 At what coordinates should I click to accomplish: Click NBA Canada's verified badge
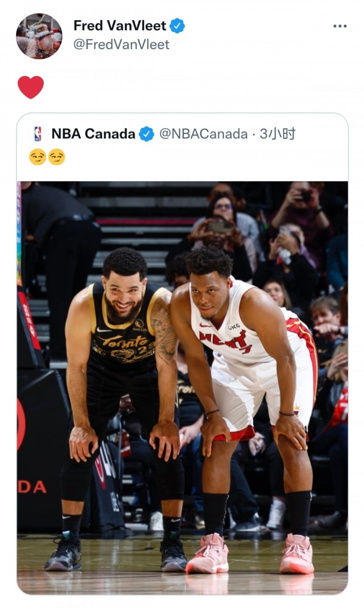pos(147,134)
